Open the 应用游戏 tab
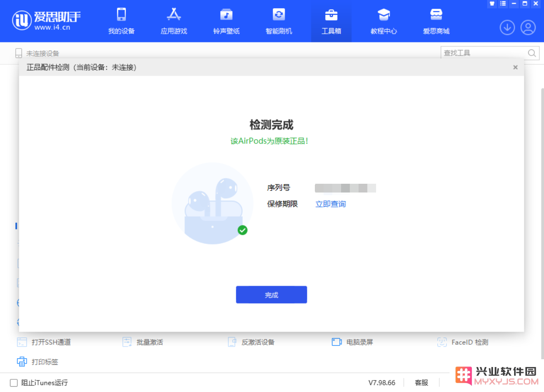This screenshot has height=392, width=544. click(174, 21)
